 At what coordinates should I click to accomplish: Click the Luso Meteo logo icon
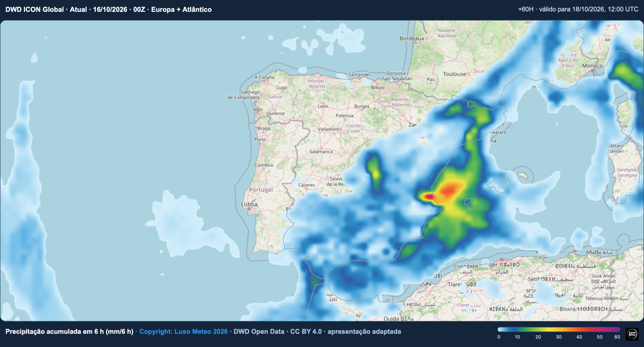pyautogui.click(x=632, y=334)
